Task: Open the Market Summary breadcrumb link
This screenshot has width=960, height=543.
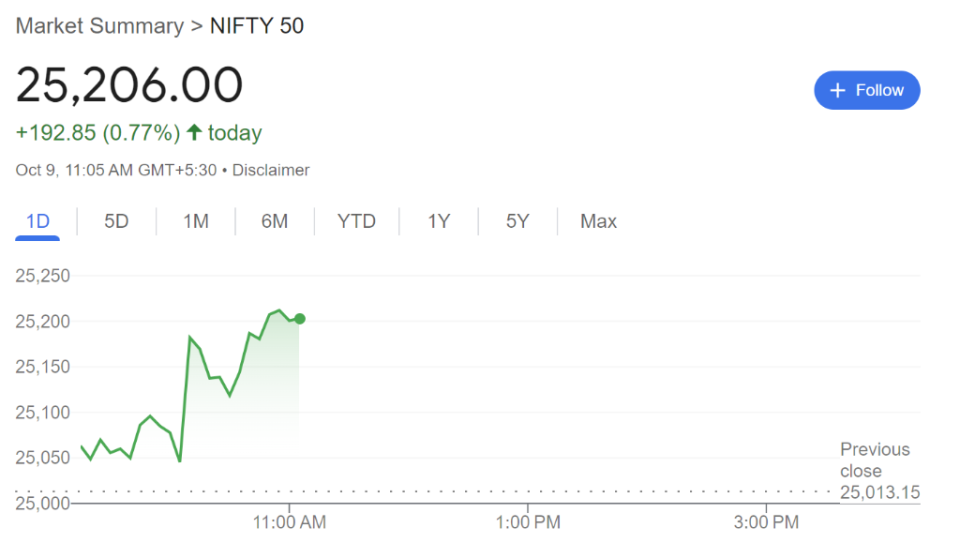Action: tap(99, 26)
